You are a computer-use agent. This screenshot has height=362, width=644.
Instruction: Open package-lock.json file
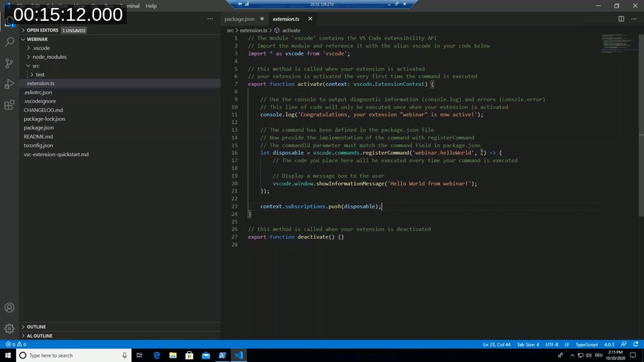(x=44, y=119)
